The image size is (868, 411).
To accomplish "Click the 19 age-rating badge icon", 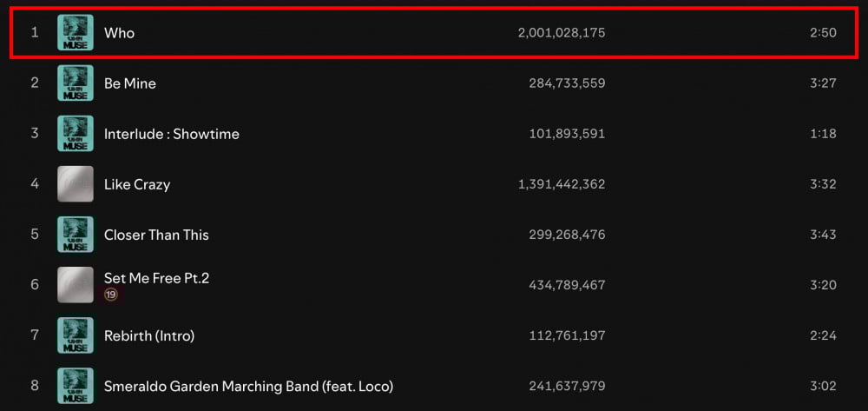I will click(x=111, y=295).
